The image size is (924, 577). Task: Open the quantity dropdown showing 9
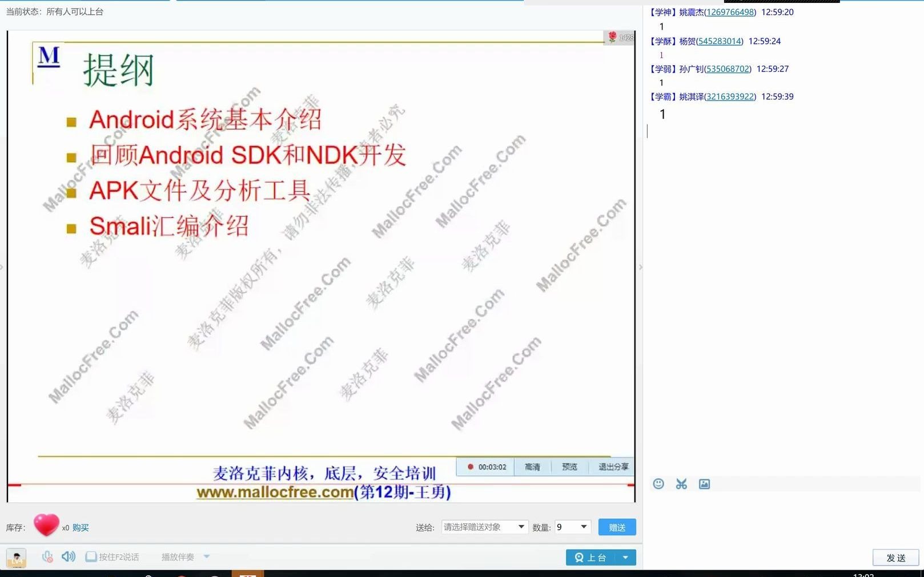click(x=572, y=527)
